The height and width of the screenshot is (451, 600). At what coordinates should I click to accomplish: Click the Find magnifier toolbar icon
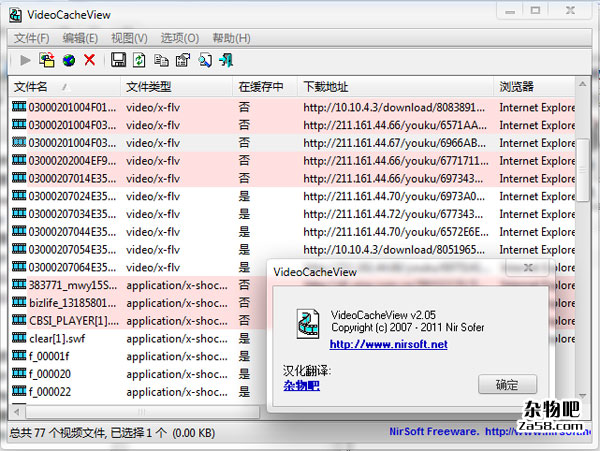[205, 60]
